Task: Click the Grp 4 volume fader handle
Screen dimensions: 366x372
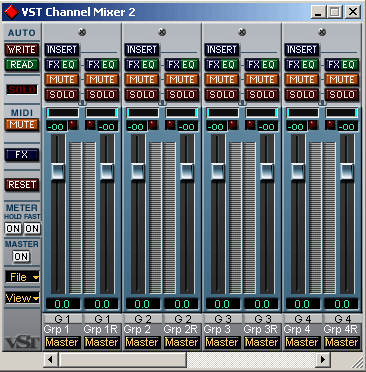Action: pos(298,171)
